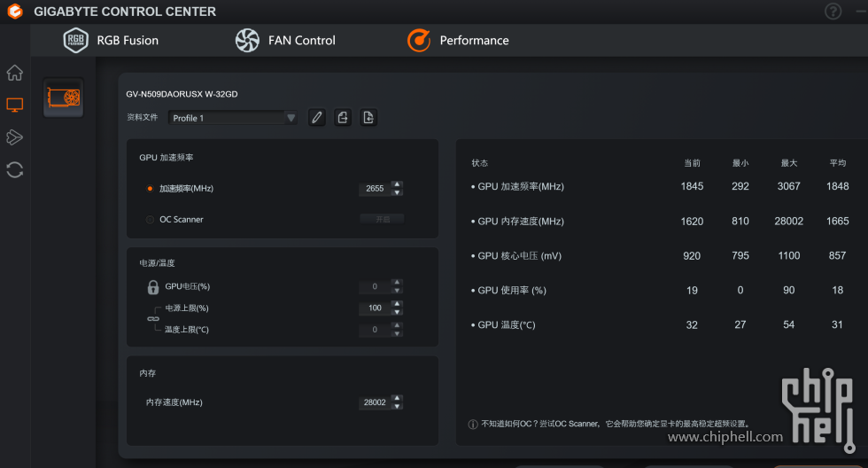Click the import profile icon
Viewport: 868px width, 468px height.
coord(368,117)
